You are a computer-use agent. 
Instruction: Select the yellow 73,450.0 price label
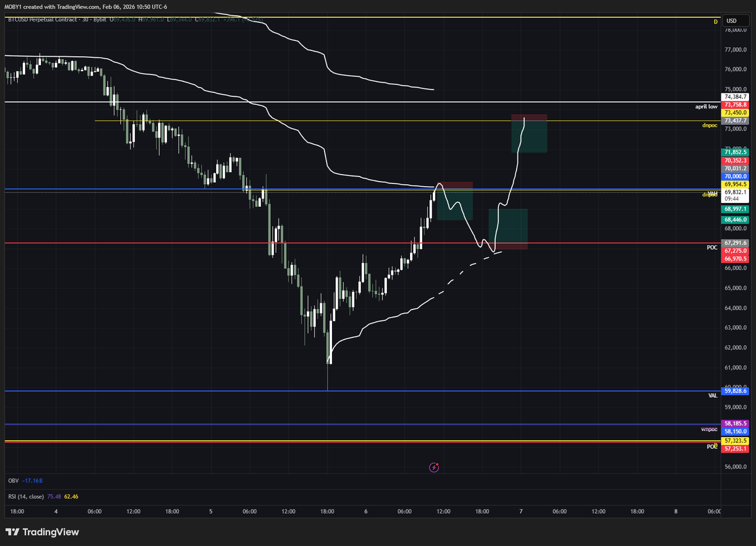[736, 112]
